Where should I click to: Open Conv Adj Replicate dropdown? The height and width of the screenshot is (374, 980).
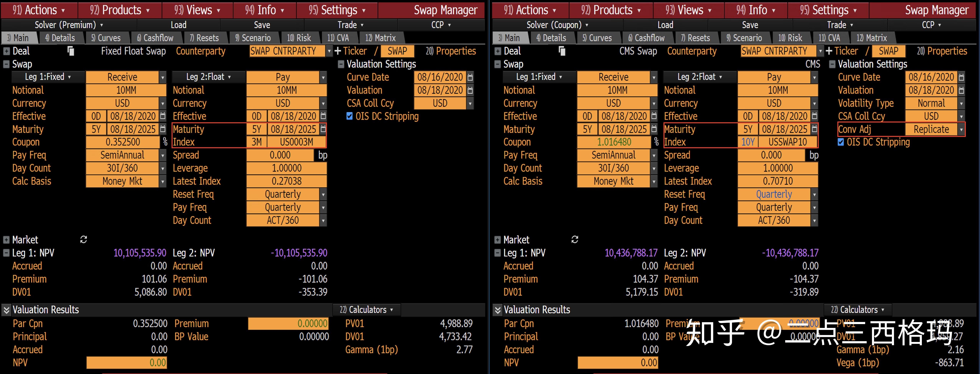pos(961,129)
